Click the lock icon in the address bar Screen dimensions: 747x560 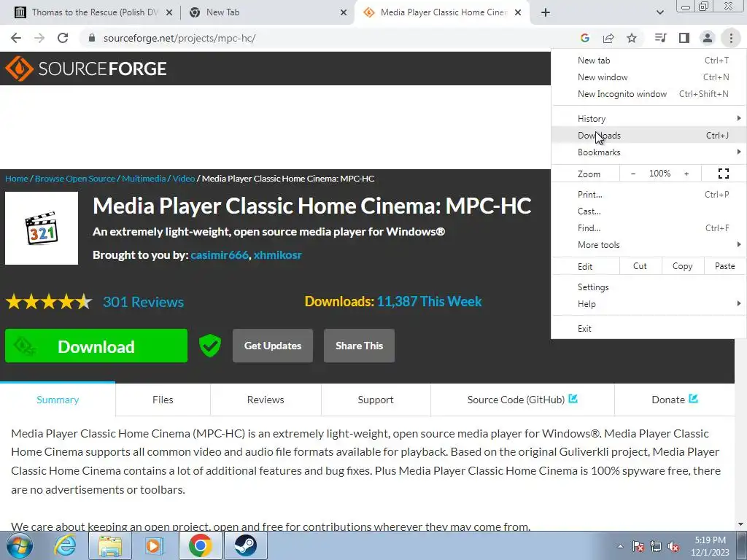click(x=92, y=38)
